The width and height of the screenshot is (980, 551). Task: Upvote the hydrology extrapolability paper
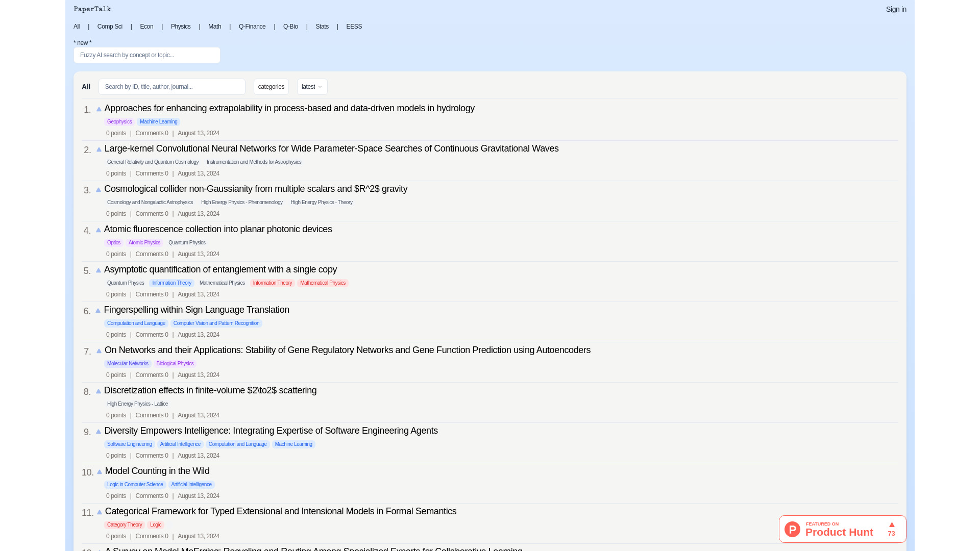click(99, 109)
